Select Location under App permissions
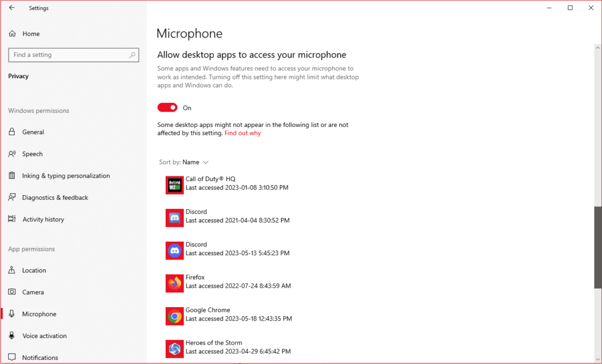This screenshot has height=364, width=602. tap(34, 270)
